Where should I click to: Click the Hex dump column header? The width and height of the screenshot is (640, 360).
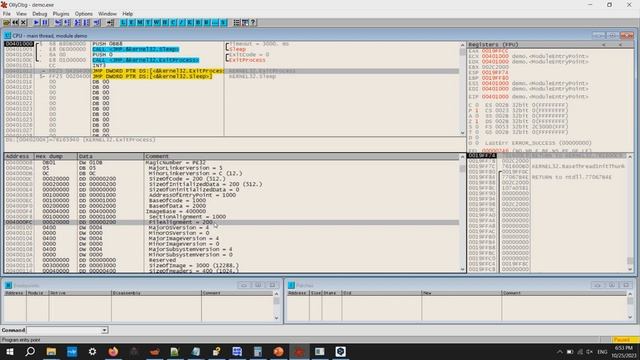tap(56, 156)
